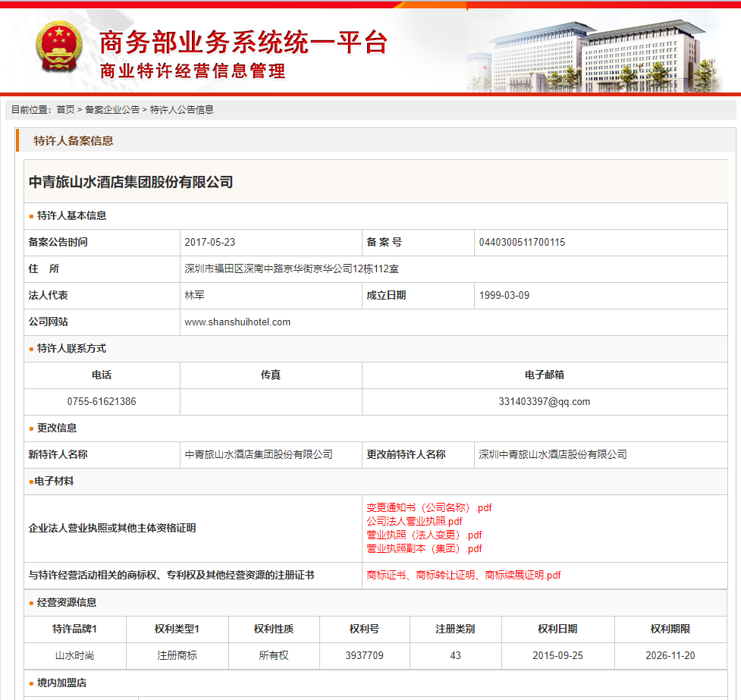The height and width of the screenshot is (700, 741).
Task: Open 商标证书、商标转让证明、商标续展证明.pdf
Action: click(x=463, y=575)
